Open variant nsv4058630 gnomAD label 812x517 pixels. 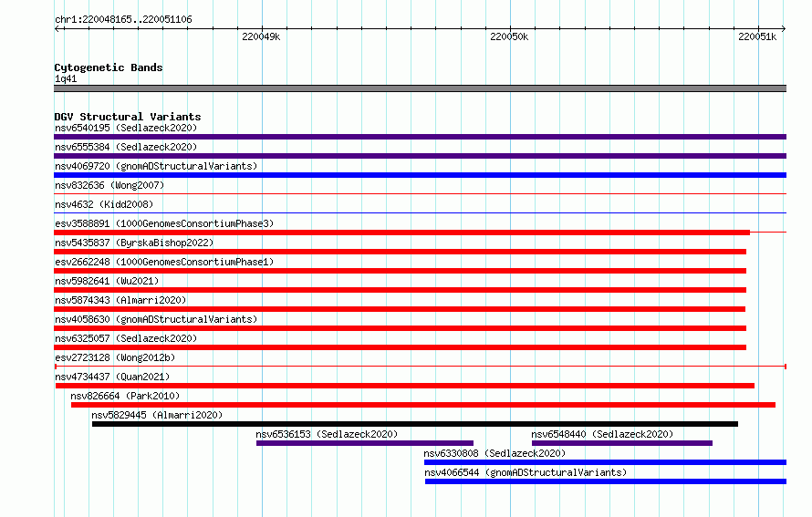pyautogui.click(x=156, y=319)
